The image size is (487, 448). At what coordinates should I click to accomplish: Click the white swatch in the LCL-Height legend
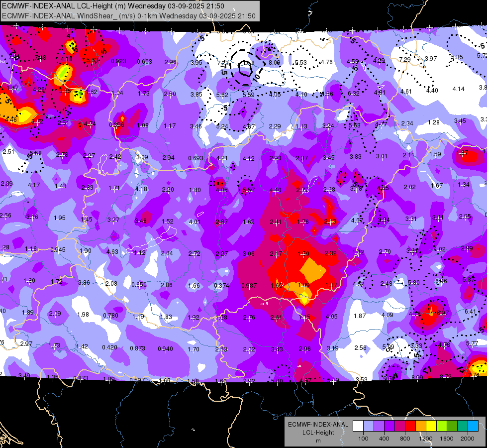point(358,426)
